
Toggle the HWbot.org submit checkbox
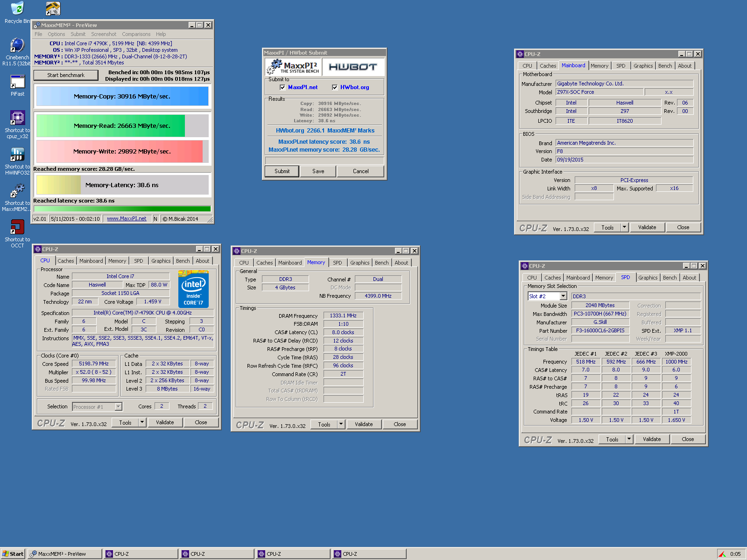pyautogui.click(x=335, y=87)
